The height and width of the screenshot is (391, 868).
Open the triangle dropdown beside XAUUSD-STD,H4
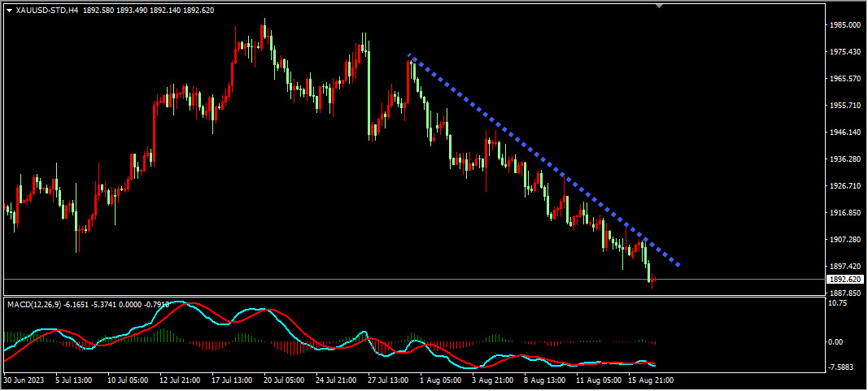[10, 10]
